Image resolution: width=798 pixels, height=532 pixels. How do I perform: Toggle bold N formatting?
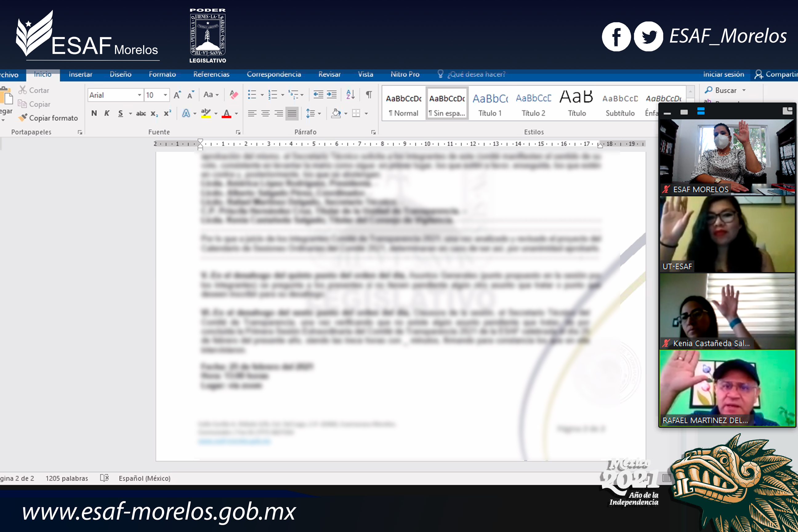click(x=94, y=113)
